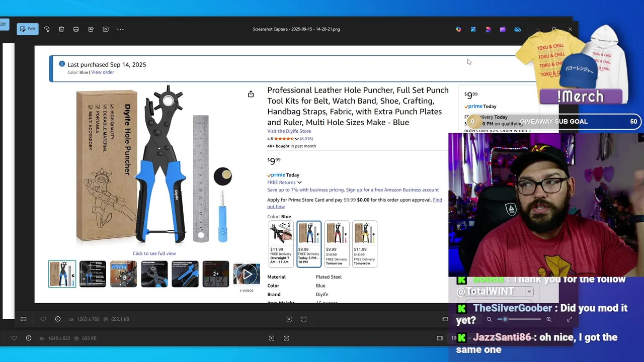The image size is (644, 362).
Task: Click the Screenshot Capture file name title
Action: point(296,29)
